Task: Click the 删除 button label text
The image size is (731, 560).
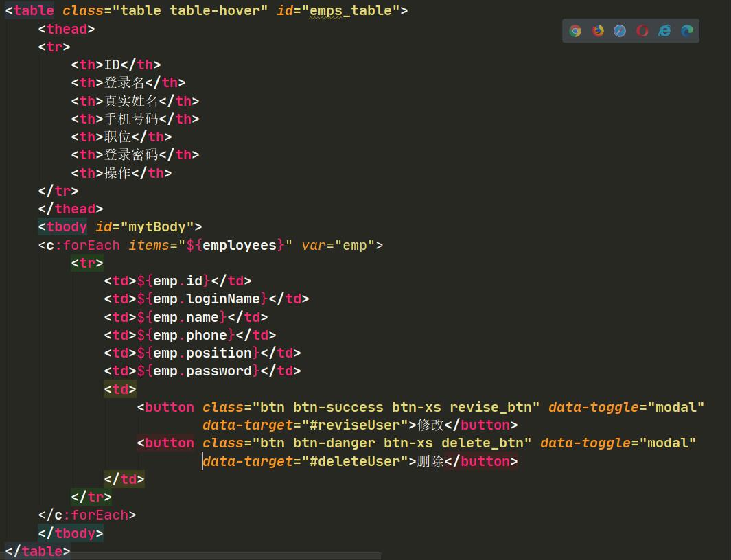Action: pyautogui.click(x=430, y=461)
